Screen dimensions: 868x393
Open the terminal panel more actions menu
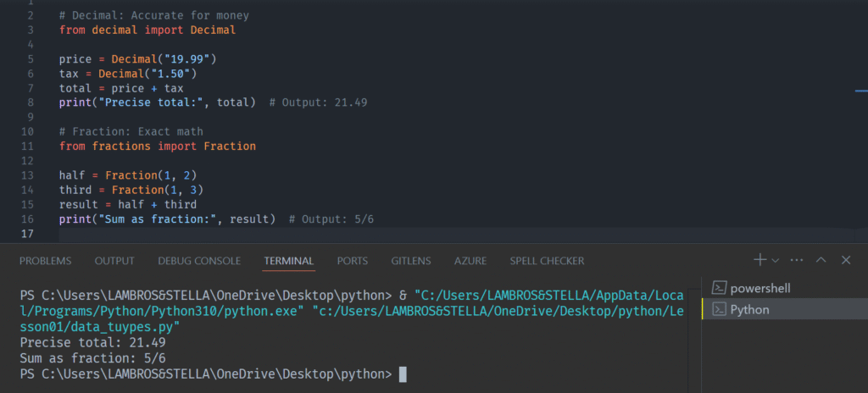click(797, 260)
